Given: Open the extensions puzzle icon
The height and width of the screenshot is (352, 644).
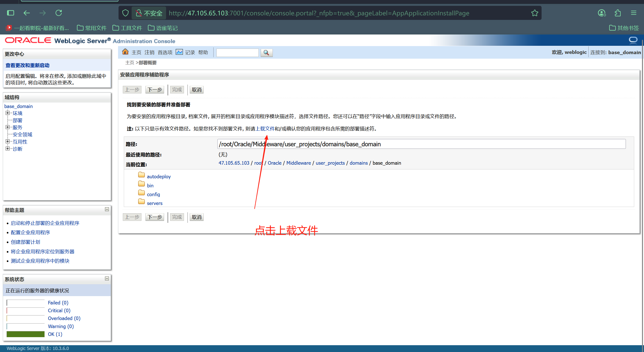Looking at the screenshot, I should pos(618,13).
